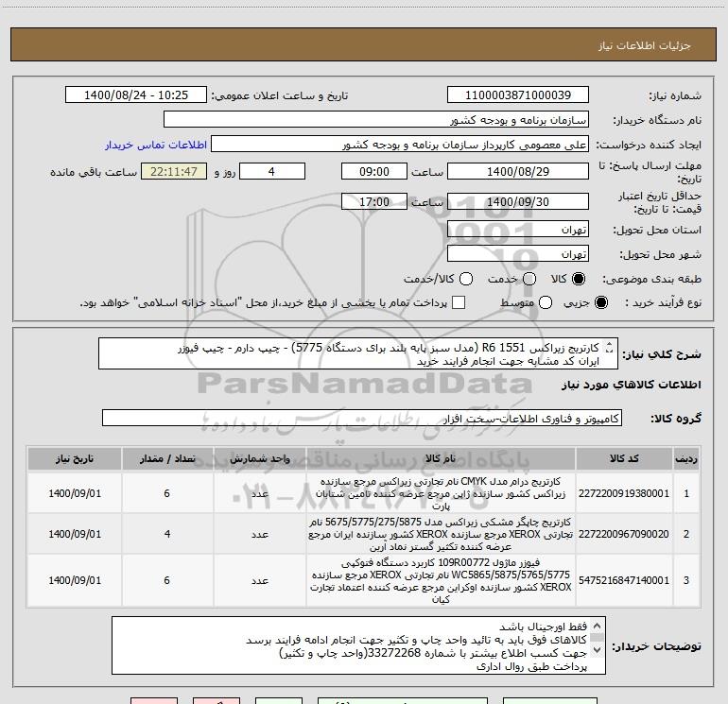Screen dimensions: 728x704
Task: Click the تاریخ نیاز column header
Action: [x=75, y=459]
